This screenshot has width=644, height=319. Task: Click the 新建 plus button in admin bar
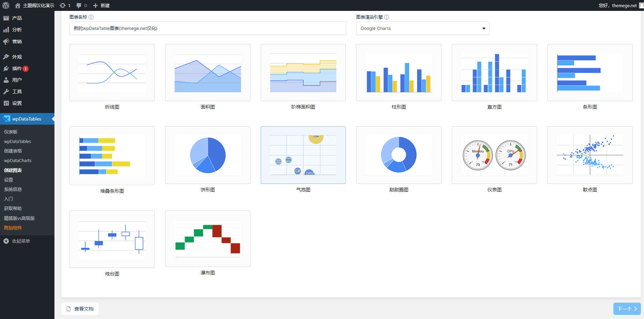(101, 5)
